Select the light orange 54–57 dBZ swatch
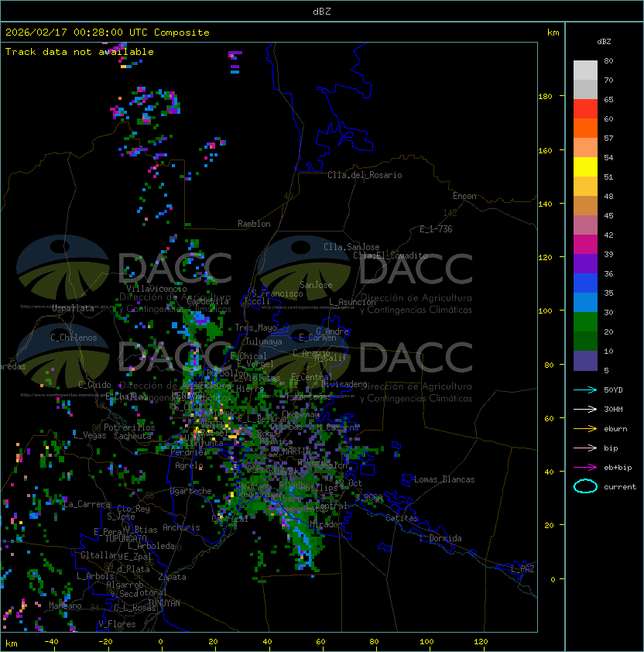This screenshot has height=652, width=644. [x=585, y=148]
